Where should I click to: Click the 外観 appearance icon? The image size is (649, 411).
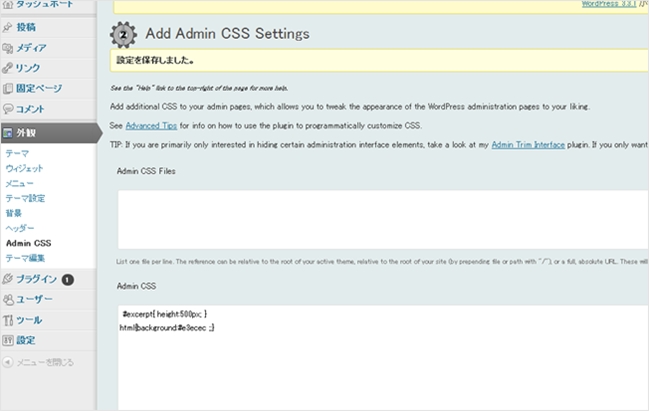coord(7,133)
